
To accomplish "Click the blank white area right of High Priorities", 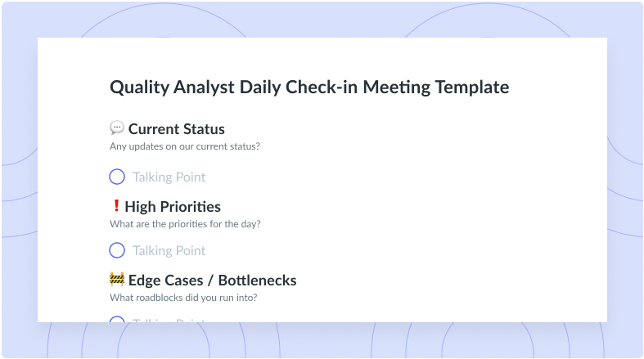I will (411, 206).
